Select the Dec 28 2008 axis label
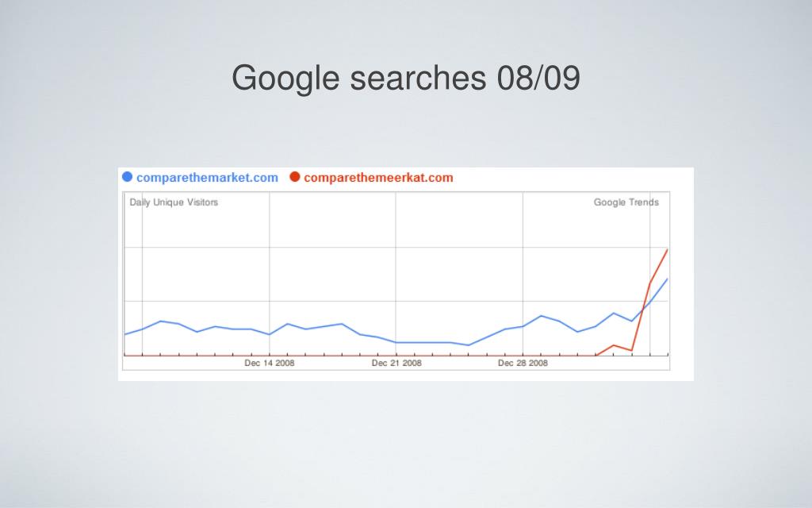This screenshot has height=508, width=812. tap(523, 363)
